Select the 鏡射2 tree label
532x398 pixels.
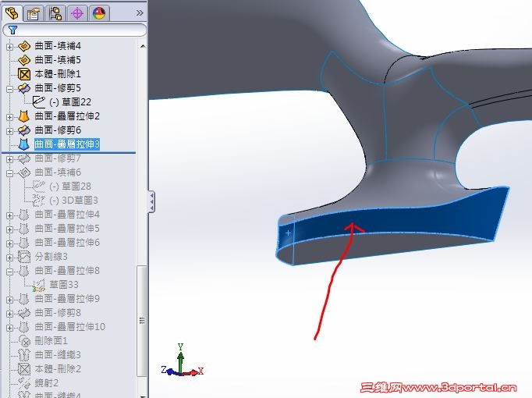click(47, 383)
